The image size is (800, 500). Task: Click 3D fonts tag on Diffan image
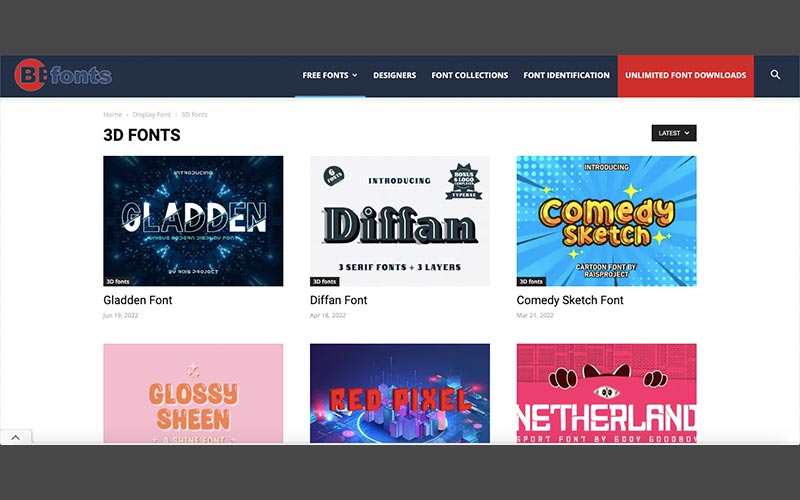click(324, 282)
